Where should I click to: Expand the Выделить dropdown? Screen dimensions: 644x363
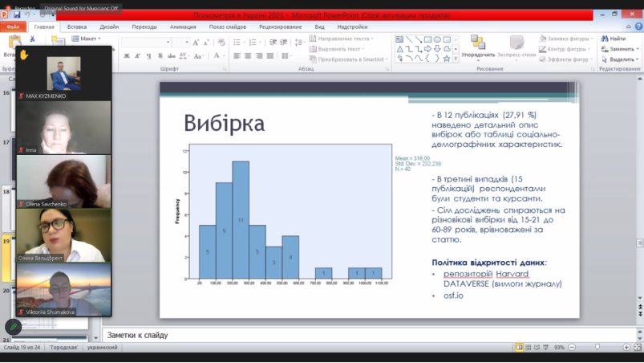[x=622, y=59]
